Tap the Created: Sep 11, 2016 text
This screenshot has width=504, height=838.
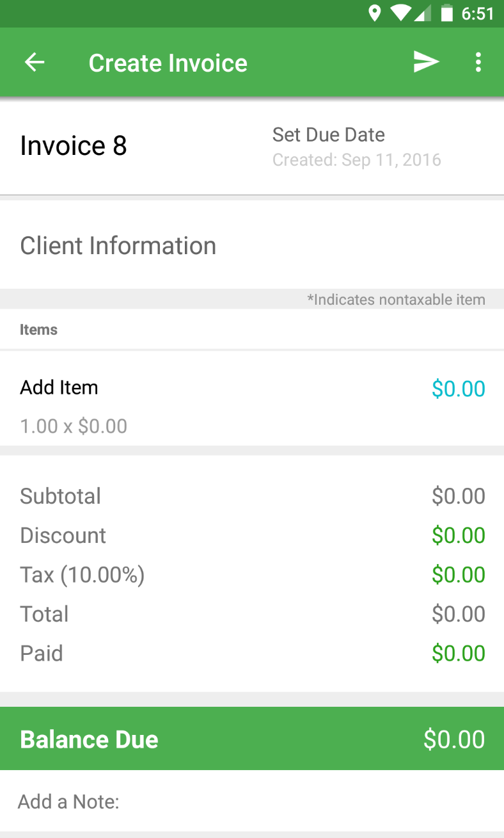click(357, 159)
